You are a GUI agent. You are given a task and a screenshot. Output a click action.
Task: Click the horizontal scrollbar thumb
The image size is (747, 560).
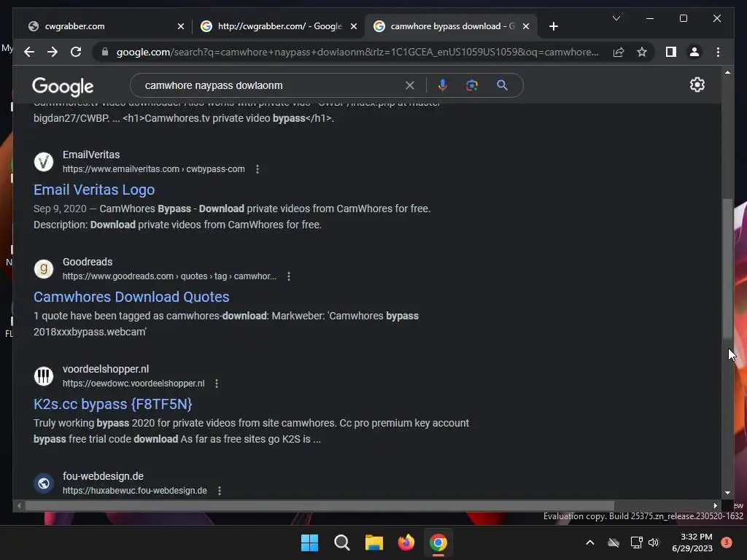click(x=320, y=506)
